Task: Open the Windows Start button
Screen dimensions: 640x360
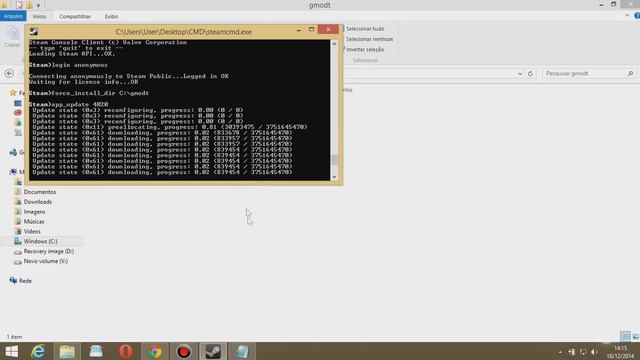Action: pos(11,351)
